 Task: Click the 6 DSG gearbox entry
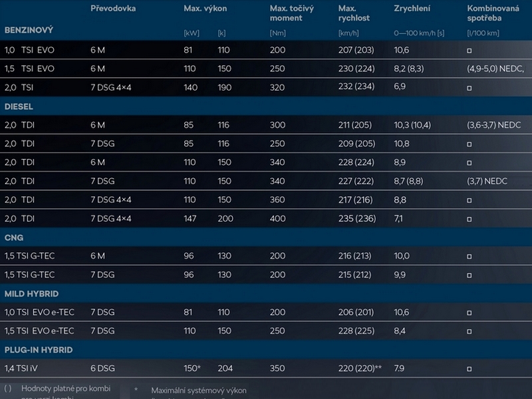coord(102,368)
